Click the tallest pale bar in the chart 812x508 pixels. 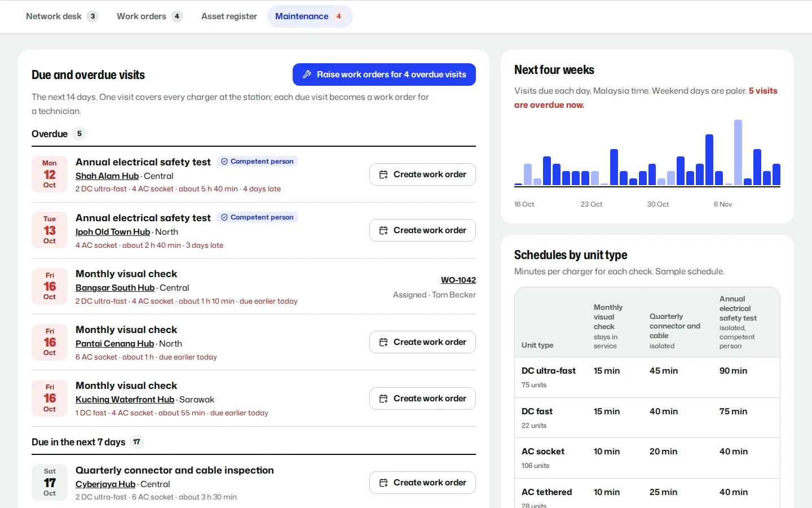tap(738, 152)
